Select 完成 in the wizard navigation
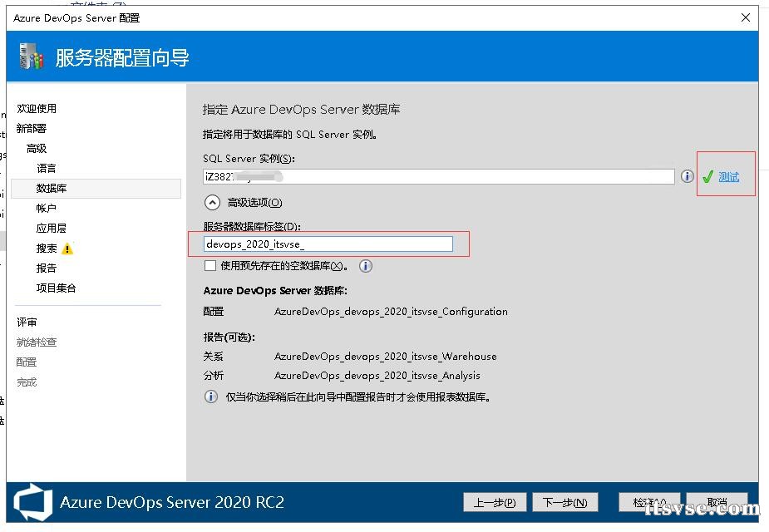This screenshot has width=769, height=532. point(27,382)
